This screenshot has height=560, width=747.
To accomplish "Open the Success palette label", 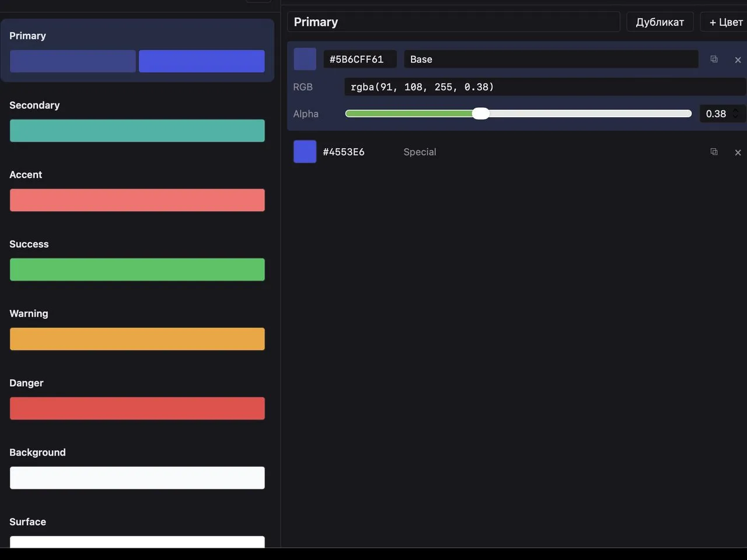I will click(x=29, y=244).
